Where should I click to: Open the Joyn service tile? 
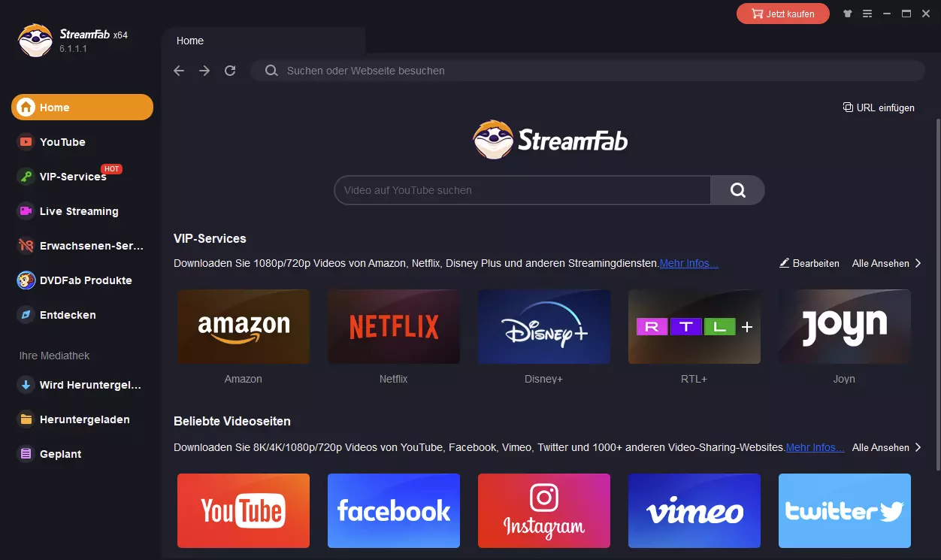845,327
